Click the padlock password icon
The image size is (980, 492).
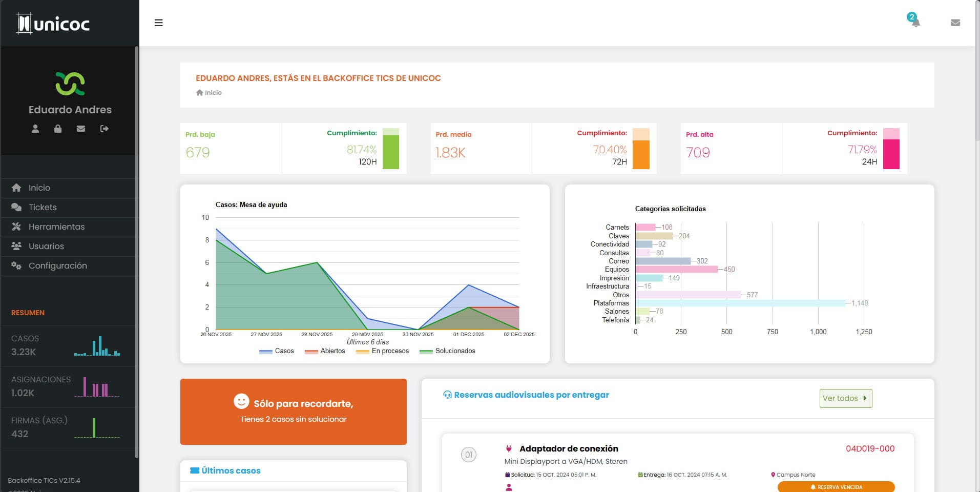[58, 129]
